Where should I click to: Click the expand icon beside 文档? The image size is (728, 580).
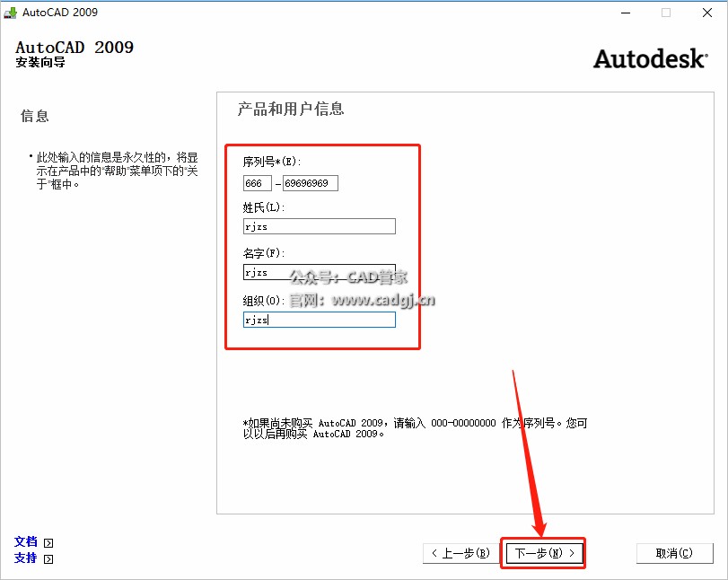pyautogui.click(x=48, y=543)
